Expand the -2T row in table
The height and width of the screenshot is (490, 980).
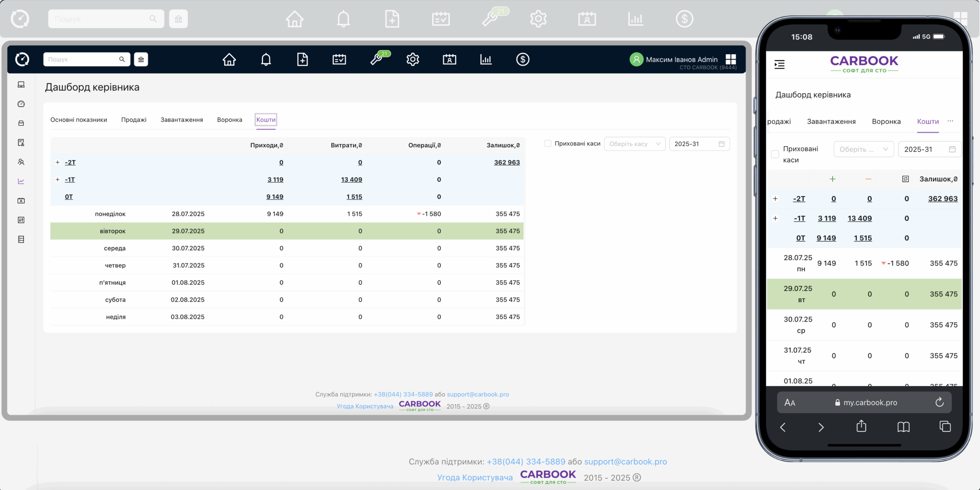click(57, 162)
